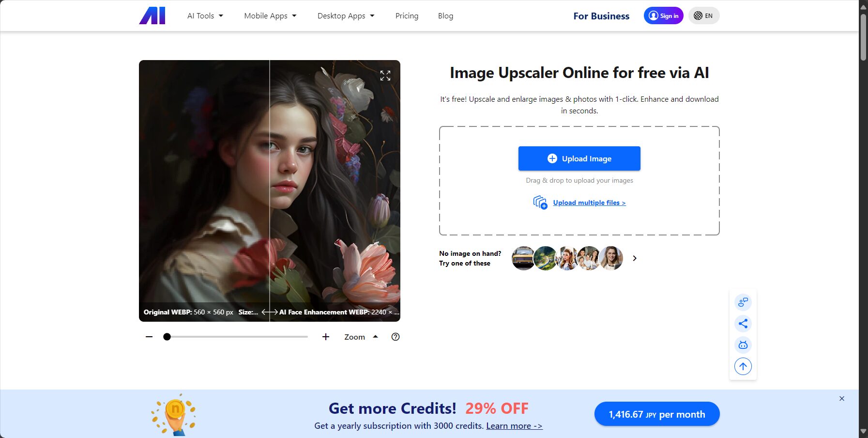Screen dimensions: 868x438
Task: Open the AI Tools dropdown menu
Action: (205, 16)
